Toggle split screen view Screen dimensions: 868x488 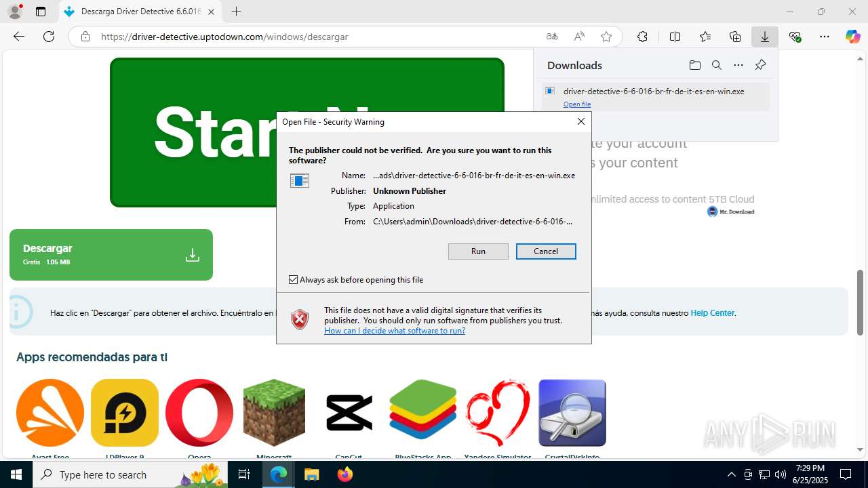675,37
